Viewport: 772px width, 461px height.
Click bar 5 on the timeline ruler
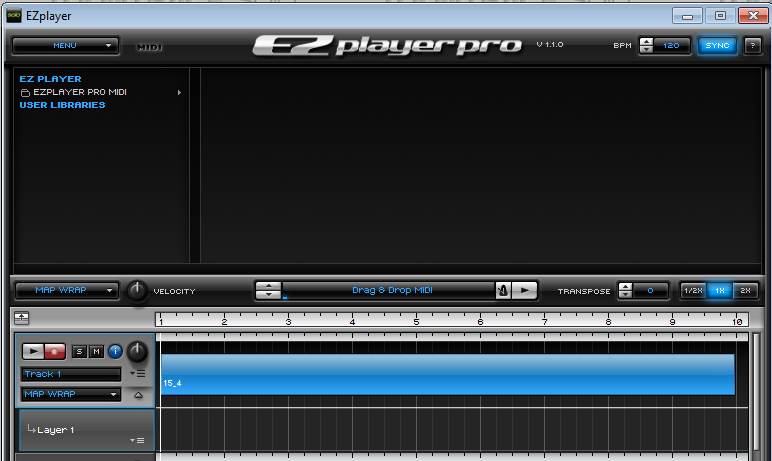(417, 320)
